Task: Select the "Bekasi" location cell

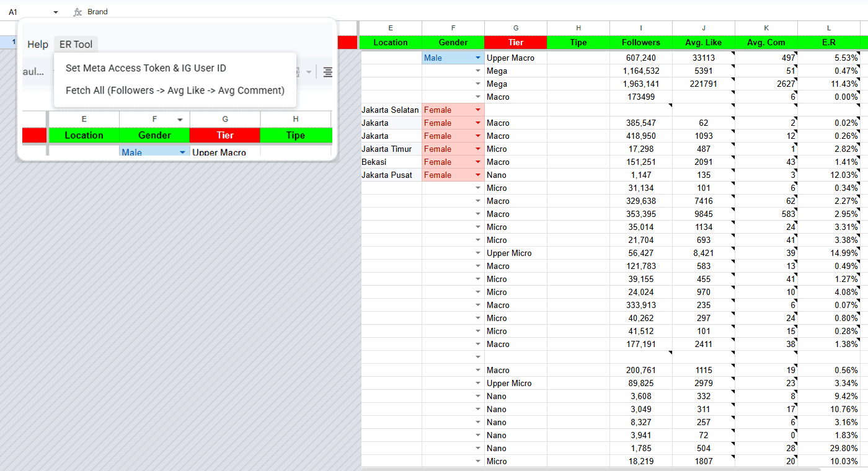Action: [391, 162]
